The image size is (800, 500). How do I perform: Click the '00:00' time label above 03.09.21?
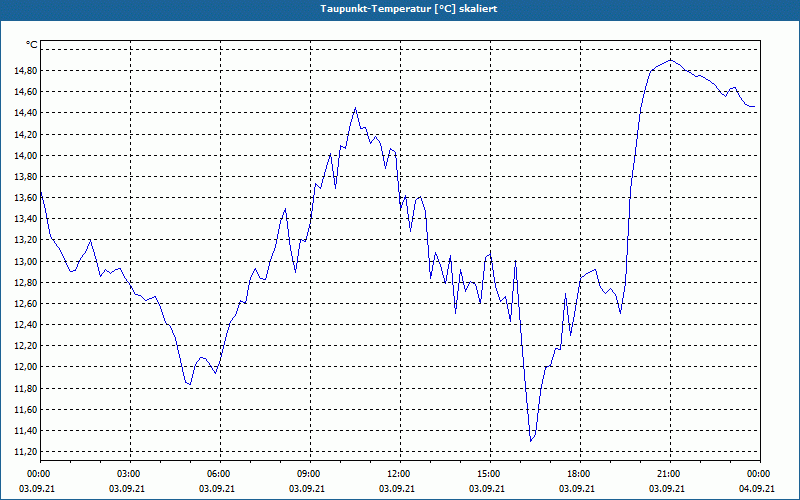click(x=40, y=473)
